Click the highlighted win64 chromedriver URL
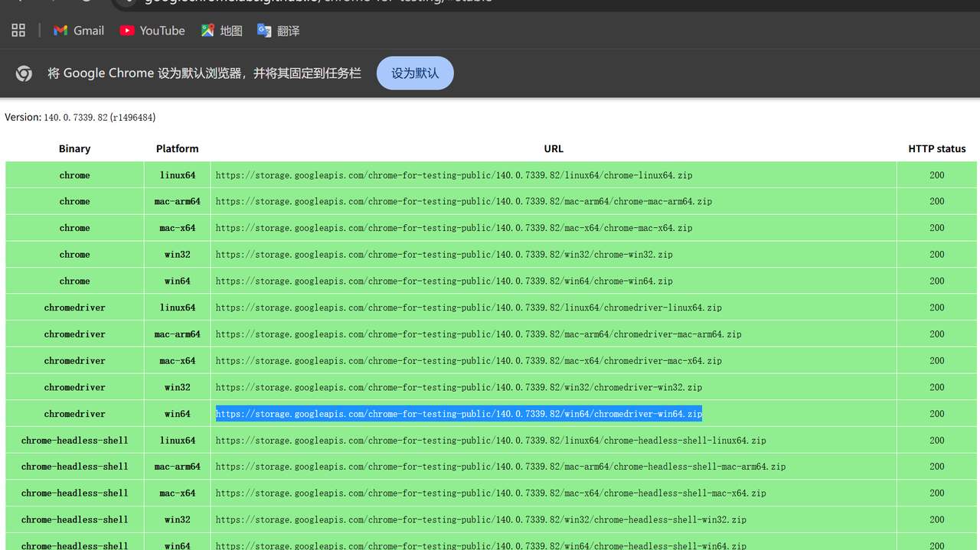 point(459,413)
